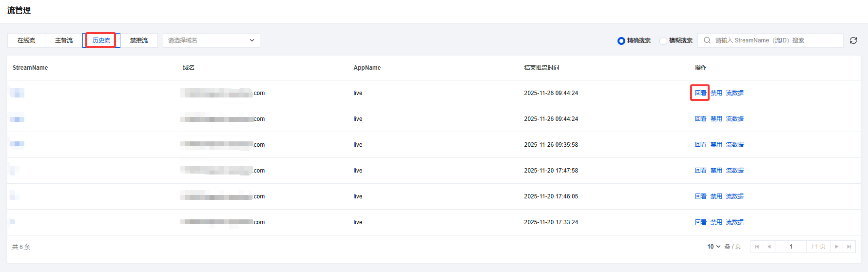Viewport: 868px width, 272px height.
Task: Select the 精确搜索 radio option
Action: pyautogui.click(x=621, y=41)
